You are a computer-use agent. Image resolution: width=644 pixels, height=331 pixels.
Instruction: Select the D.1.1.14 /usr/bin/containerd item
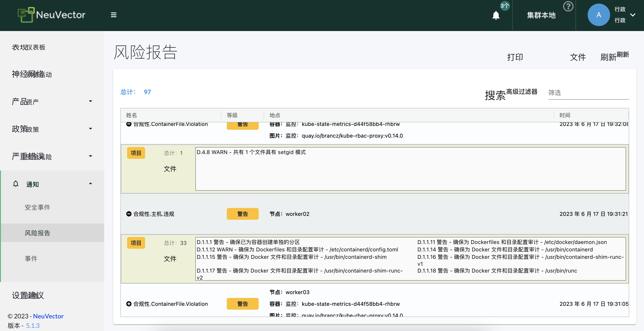505,250
